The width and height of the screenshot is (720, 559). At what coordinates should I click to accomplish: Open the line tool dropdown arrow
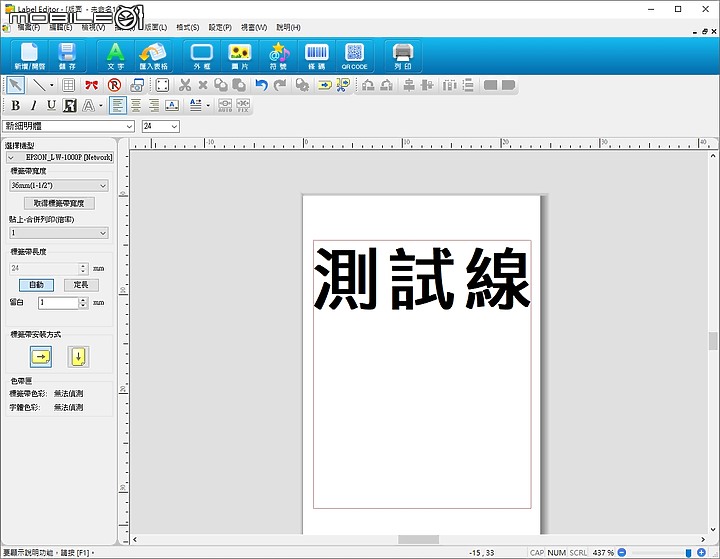(51, 85)
